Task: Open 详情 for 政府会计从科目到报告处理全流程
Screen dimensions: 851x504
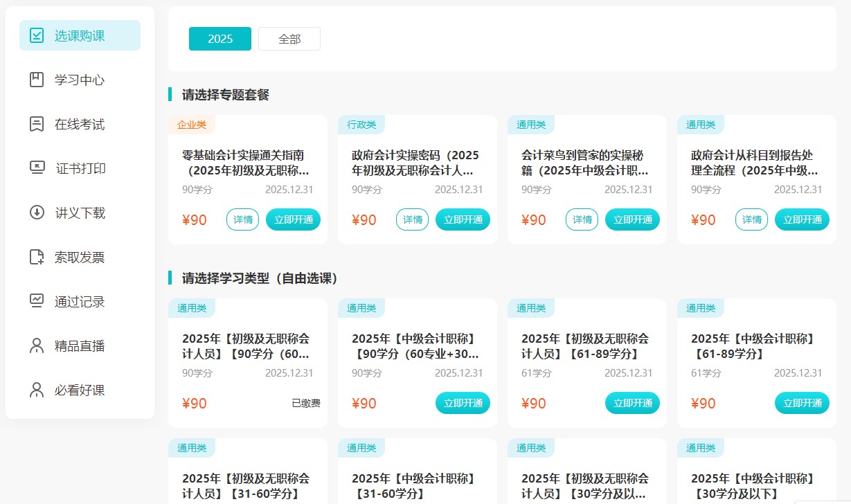Action: coord(751,219)
